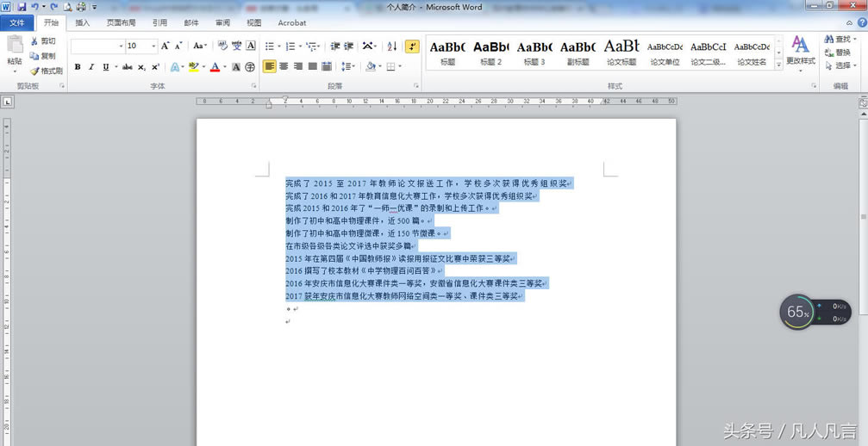The height and width of the screenshot is (446, 868).
Task: Click the 替换 (Replace) button
Action: point(836,53)
